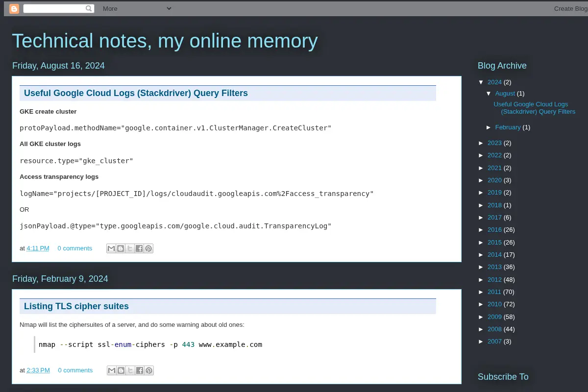This screenshot has width=588, height=392.
Task: Click the Blogger logo icon
Action: [x=14, y=8]
